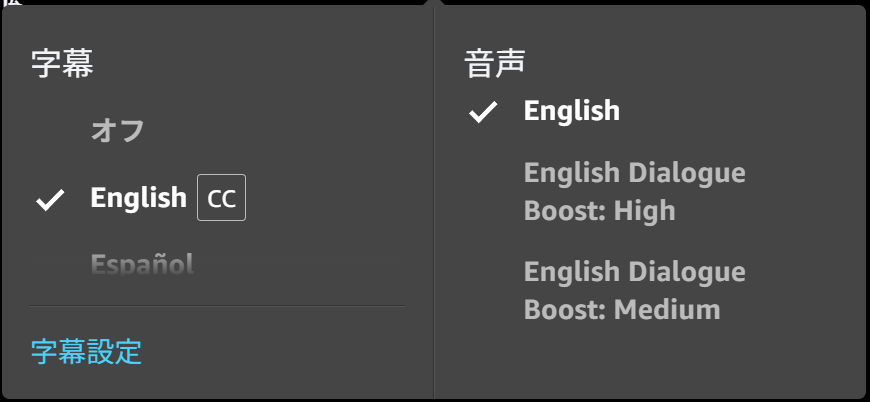870x402 pixels.
Task: Click the blank space right of オフ option
Action: (277, 131)
